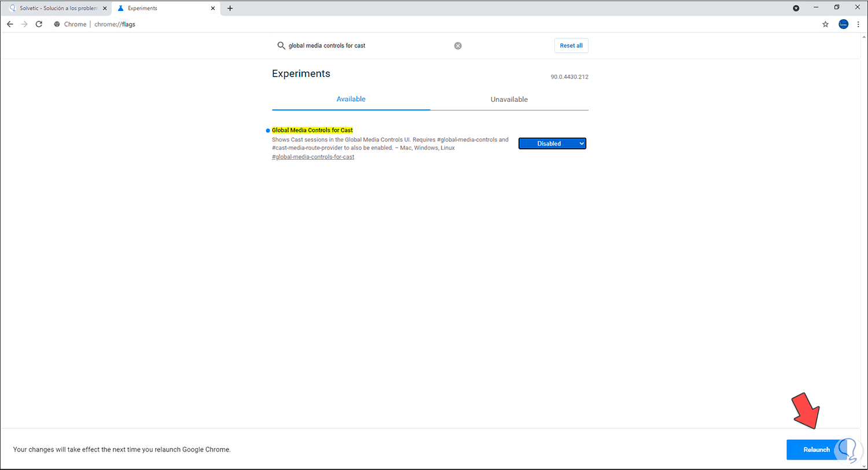Screen dimensions: 868x470
Task: Switch to the Unavailable experiments tab
Action: click(x=509, y=99)
